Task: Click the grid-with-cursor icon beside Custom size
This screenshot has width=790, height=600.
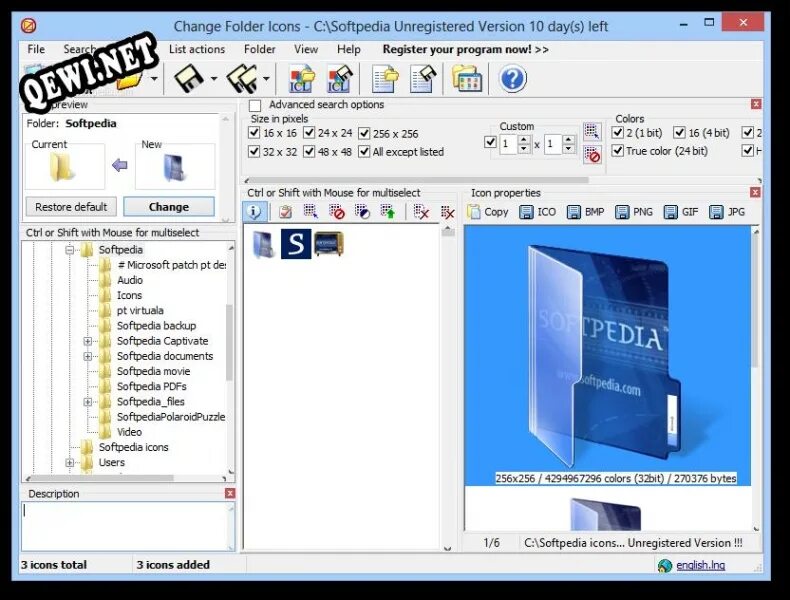Action: pos(592,132)
